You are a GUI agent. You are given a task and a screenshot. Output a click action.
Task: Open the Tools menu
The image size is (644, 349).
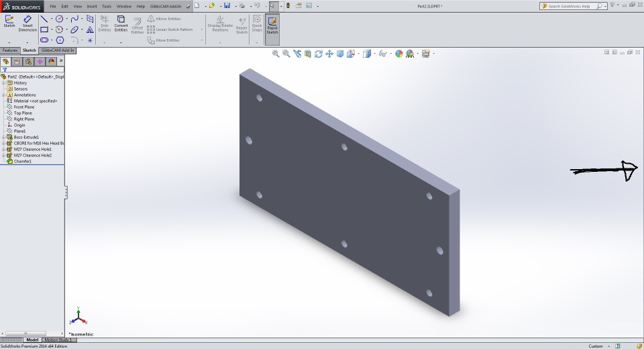coord(107,6)
